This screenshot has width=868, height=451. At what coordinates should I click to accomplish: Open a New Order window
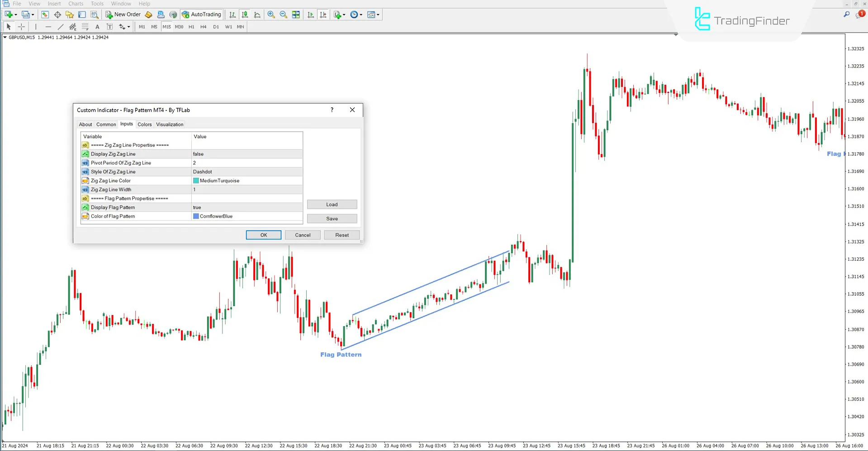(x=123, y=14)
